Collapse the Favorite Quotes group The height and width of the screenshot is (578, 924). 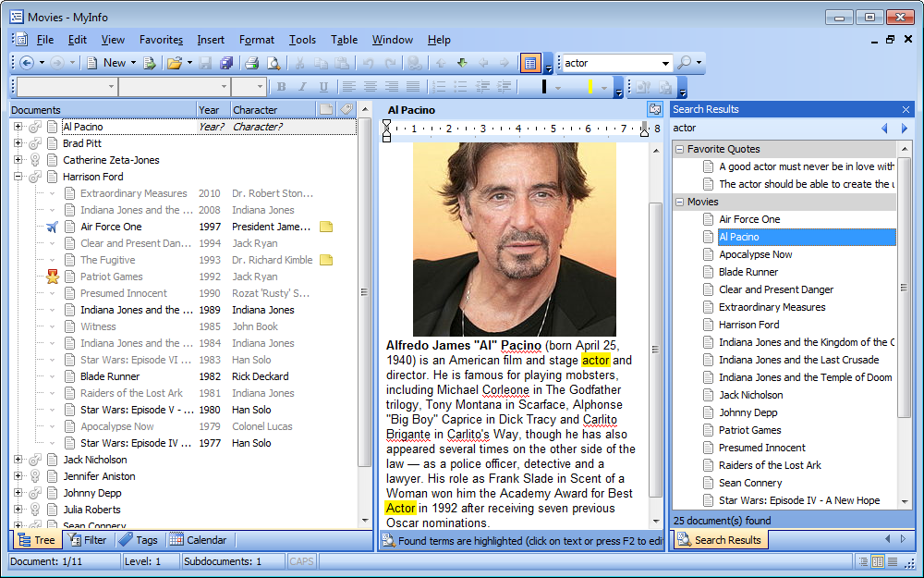680,149
